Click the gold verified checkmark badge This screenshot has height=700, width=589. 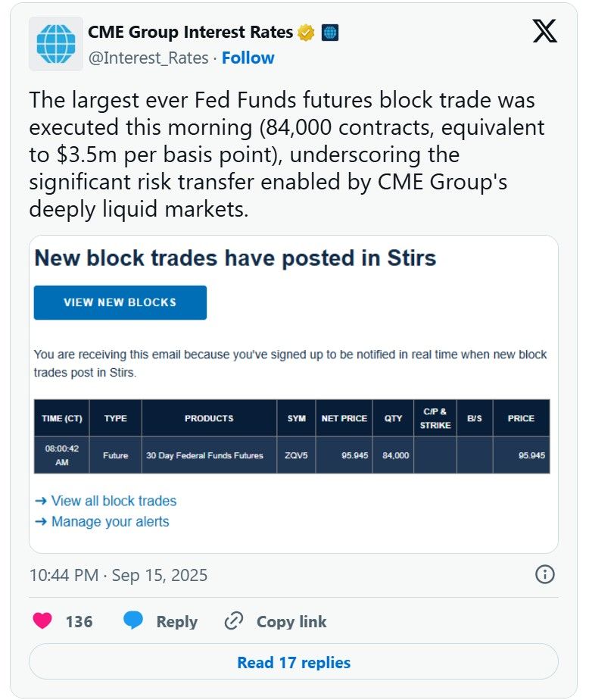tap(305, 32)
